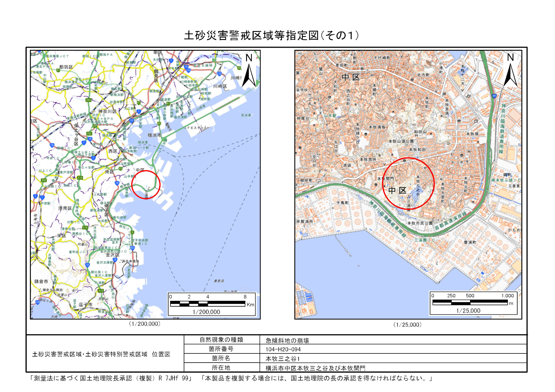Click the green 357 route shield on right map
Screen dimensions: 555x392
494,96
